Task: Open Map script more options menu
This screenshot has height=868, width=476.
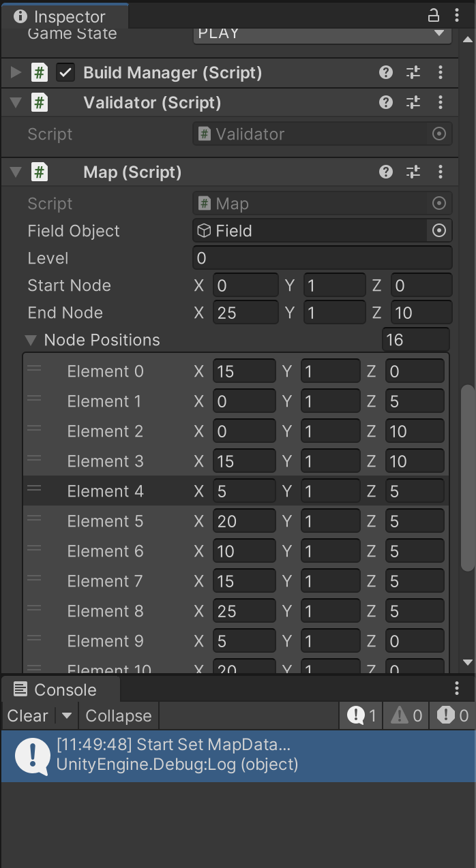Action: (441, 172)
